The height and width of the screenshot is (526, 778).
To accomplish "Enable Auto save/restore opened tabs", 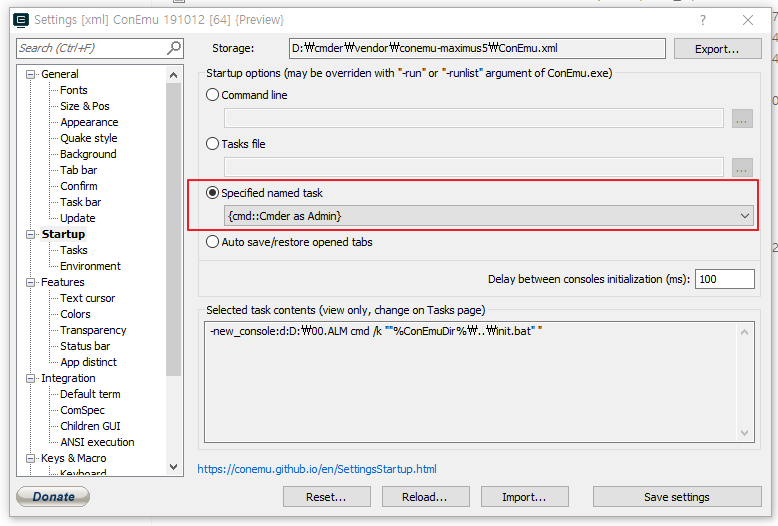I will [212, 242].
